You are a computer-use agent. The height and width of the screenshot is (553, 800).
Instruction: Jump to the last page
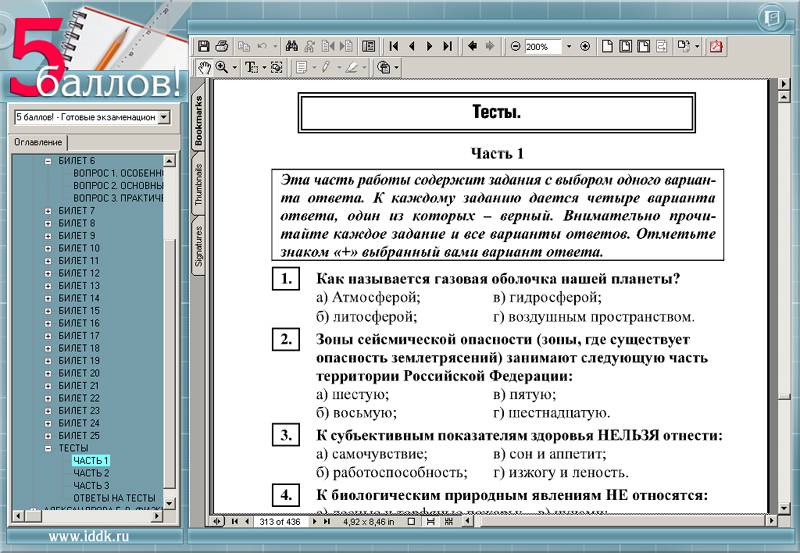(x=447, y=46)
